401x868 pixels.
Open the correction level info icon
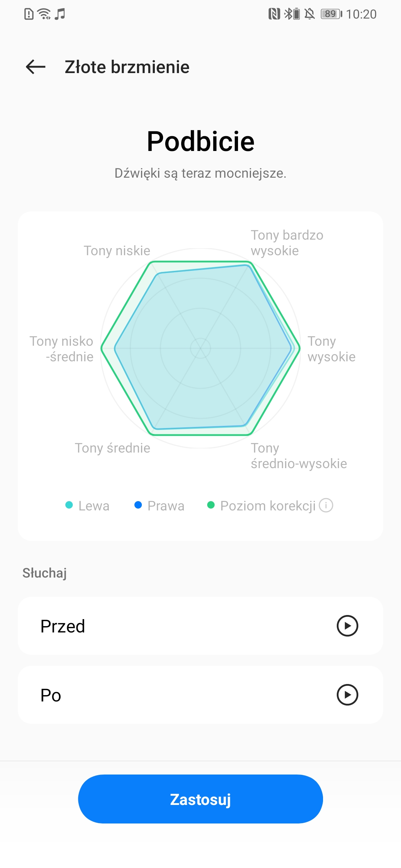click(326, 505)
